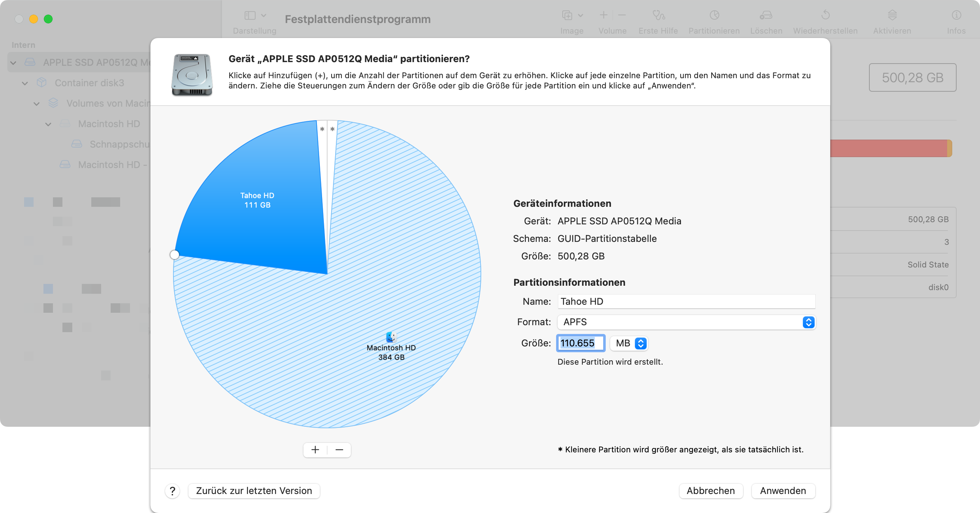The width and height of the screenshot is (980, 513).
Task: Add a partition with the plus button
Action: coord(315,450)
